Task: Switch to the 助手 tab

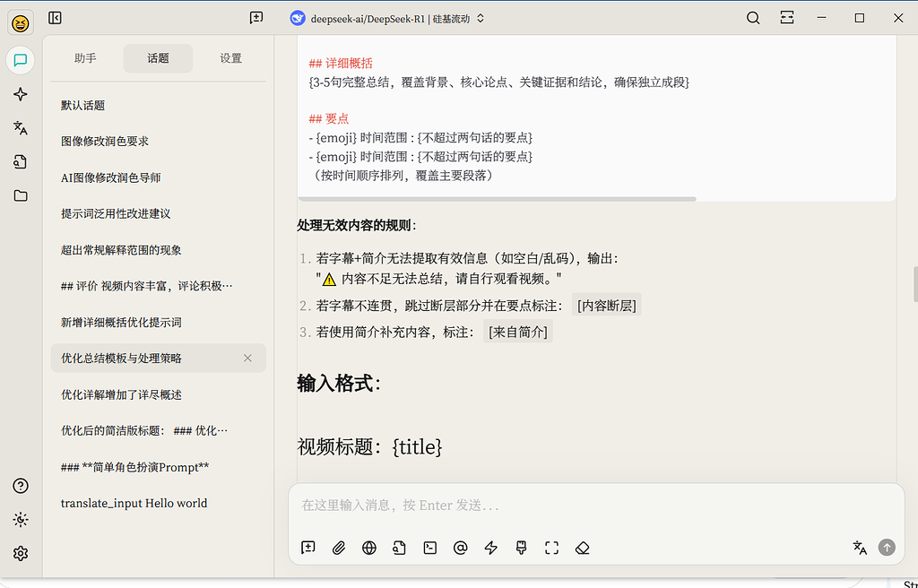Action: (85, 58)
